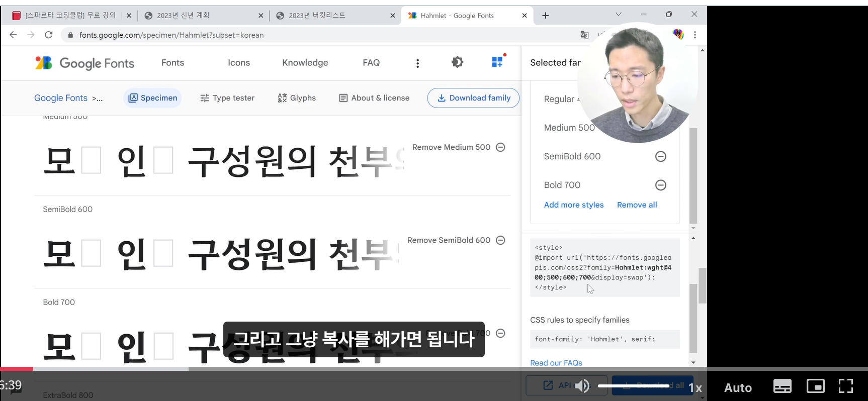Click the page vertical scrollbar thumb
868x401 pixels.
point(703,285)
